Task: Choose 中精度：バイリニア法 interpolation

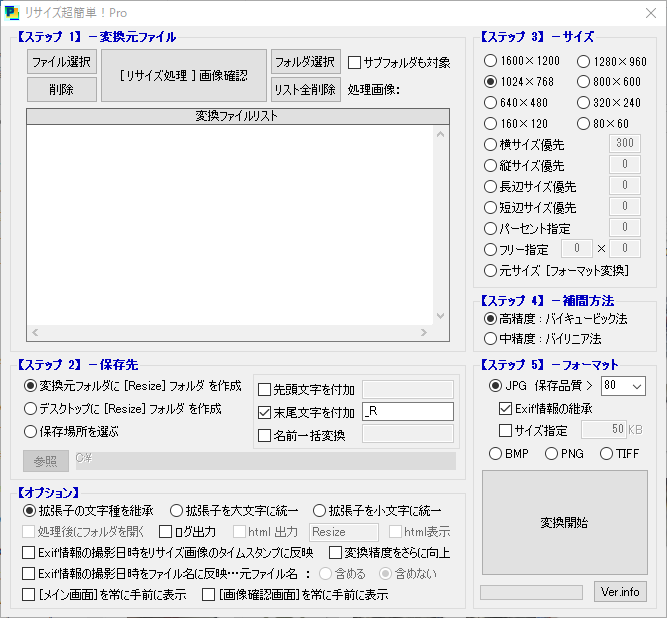Action: [490, 339]
